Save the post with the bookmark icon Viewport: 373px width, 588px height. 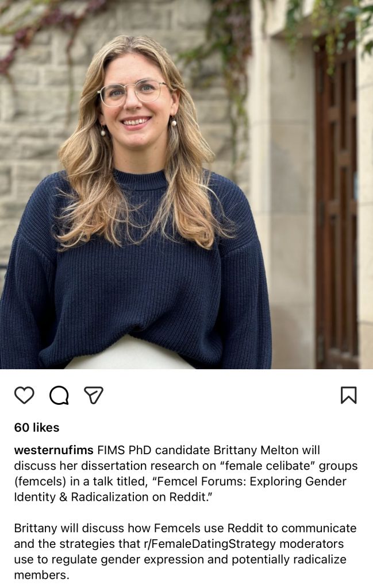(349, 395)
